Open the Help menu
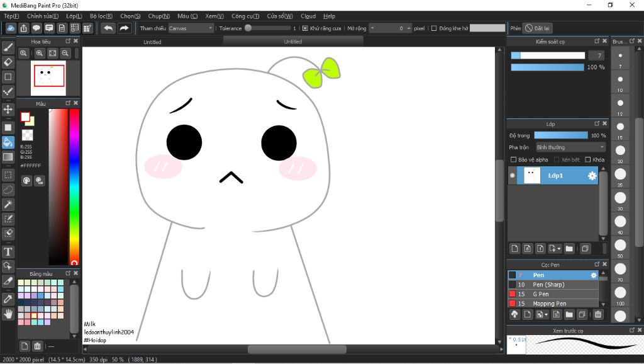 [x=329, y=16]
